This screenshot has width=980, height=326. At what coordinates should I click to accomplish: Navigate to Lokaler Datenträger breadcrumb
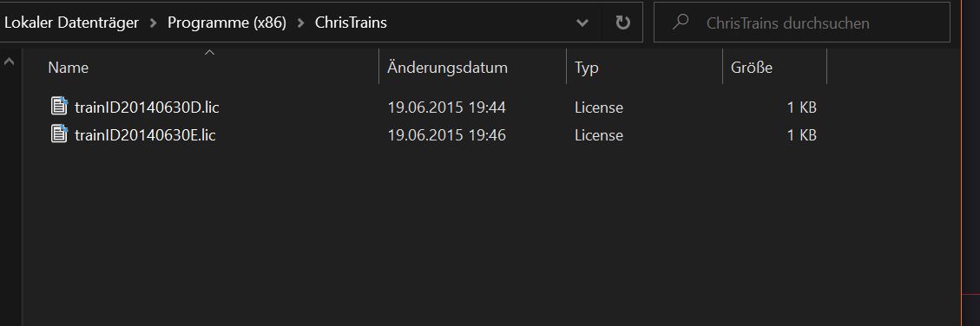pos(71,23)
